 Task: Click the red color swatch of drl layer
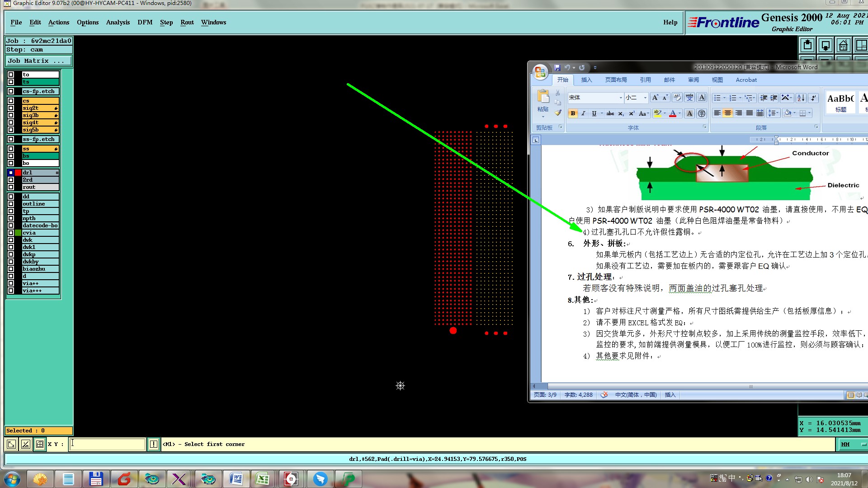(x=18, y=173)
